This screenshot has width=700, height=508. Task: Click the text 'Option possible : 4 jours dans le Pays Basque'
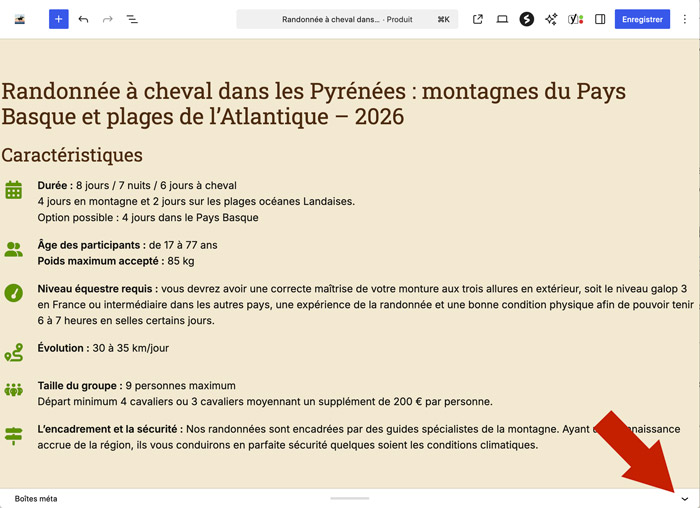(148, 217)
